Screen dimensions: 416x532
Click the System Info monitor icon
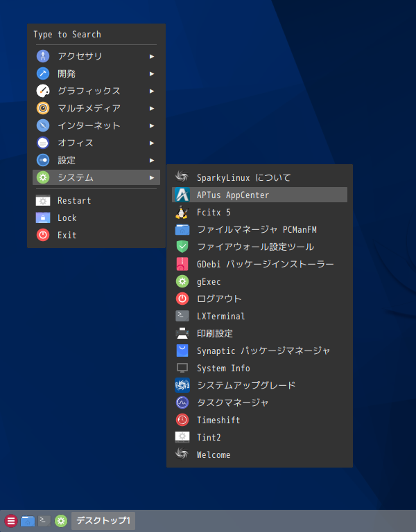click(182, 368)
